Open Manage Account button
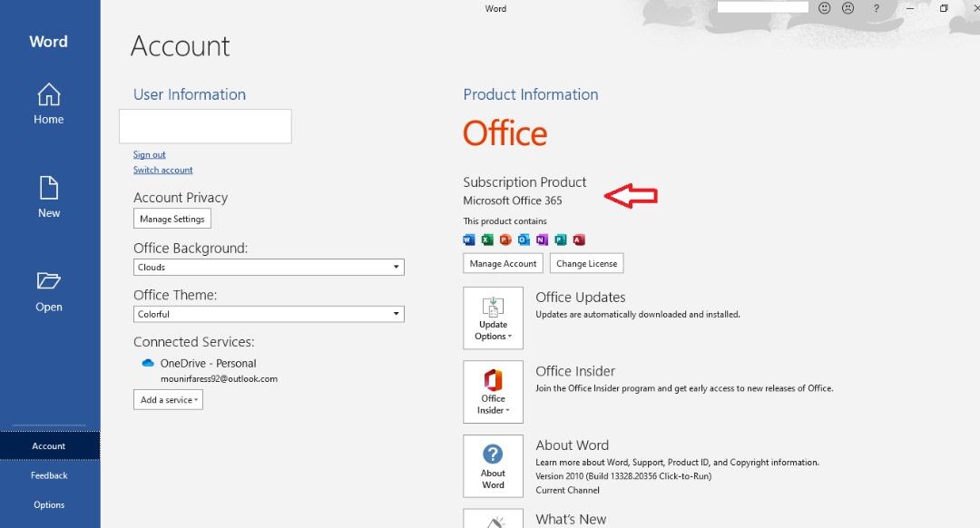 point(503,264)
